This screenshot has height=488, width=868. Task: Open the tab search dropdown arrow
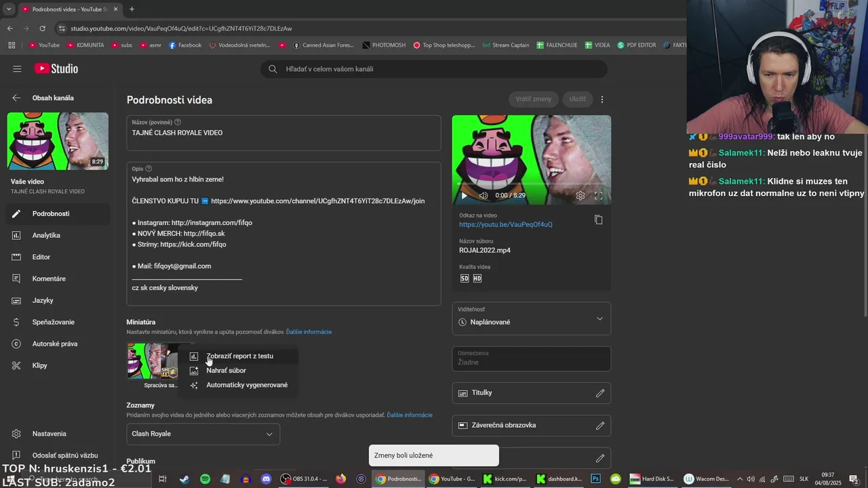point(9,9)
